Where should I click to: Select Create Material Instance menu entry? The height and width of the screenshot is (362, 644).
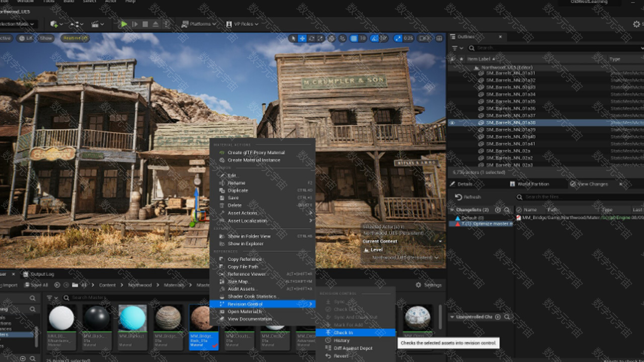tap(254, 160)
